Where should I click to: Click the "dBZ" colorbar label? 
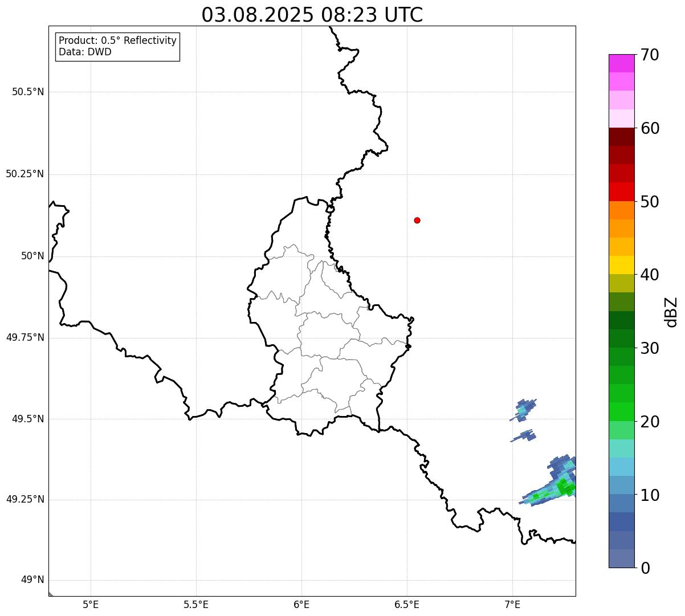(671, 312)
